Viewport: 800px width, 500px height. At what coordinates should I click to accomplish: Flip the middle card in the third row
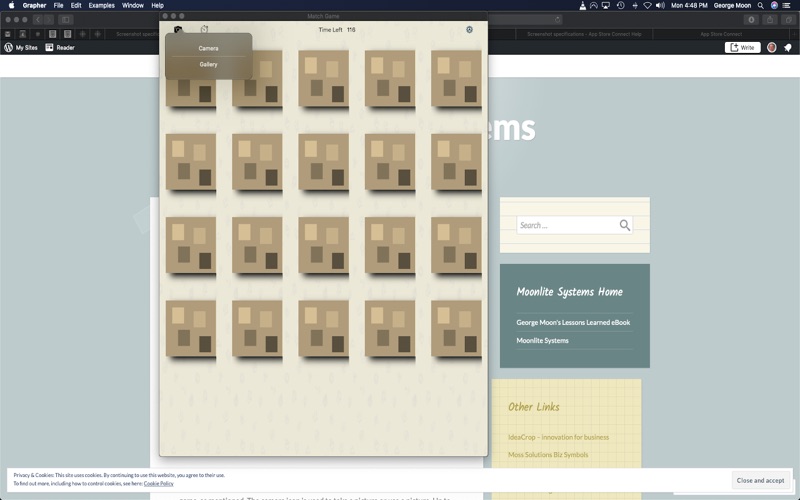pos(323,245)
